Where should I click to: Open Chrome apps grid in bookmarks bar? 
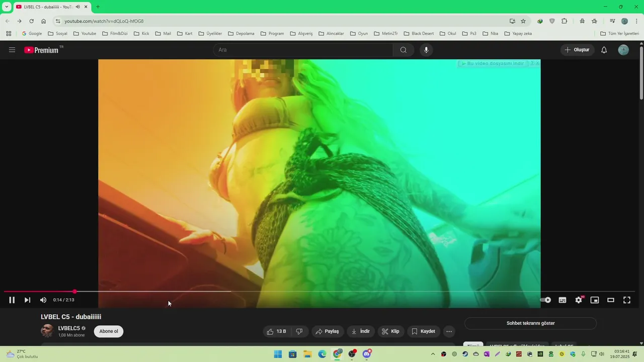click(x=9, y=34)
